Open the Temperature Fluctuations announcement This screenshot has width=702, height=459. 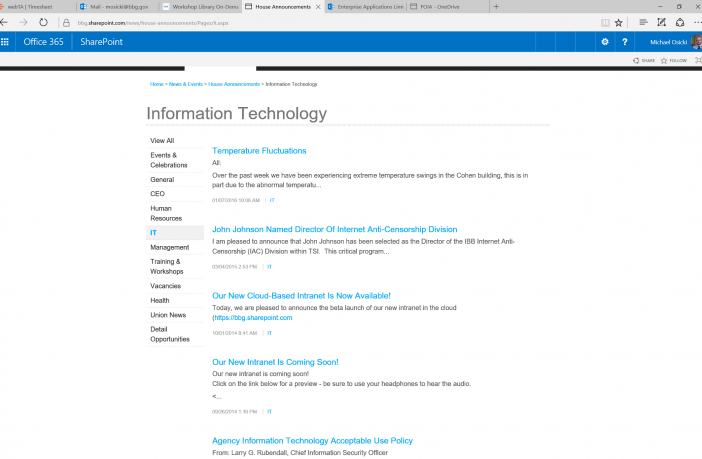[x=259, y=150]
